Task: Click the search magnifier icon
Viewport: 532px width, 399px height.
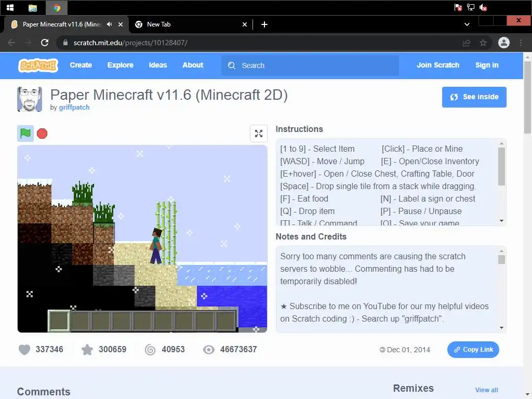Action: click(x=232, y=65)
